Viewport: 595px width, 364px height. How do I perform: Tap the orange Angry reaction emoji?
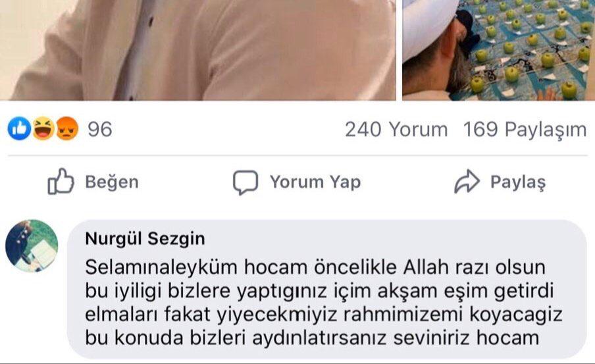coord(67,128)
